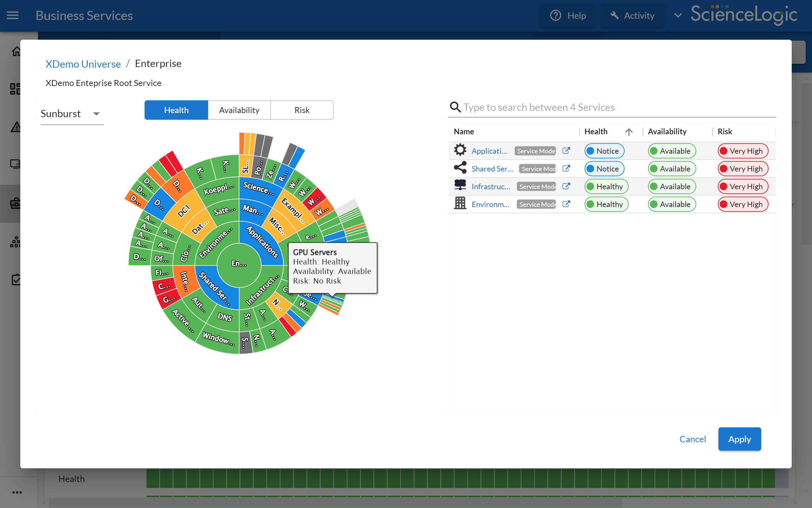Toggle the Health column sort arrow
The width and height of the screenshot is (812, 508).
point(629,132)
